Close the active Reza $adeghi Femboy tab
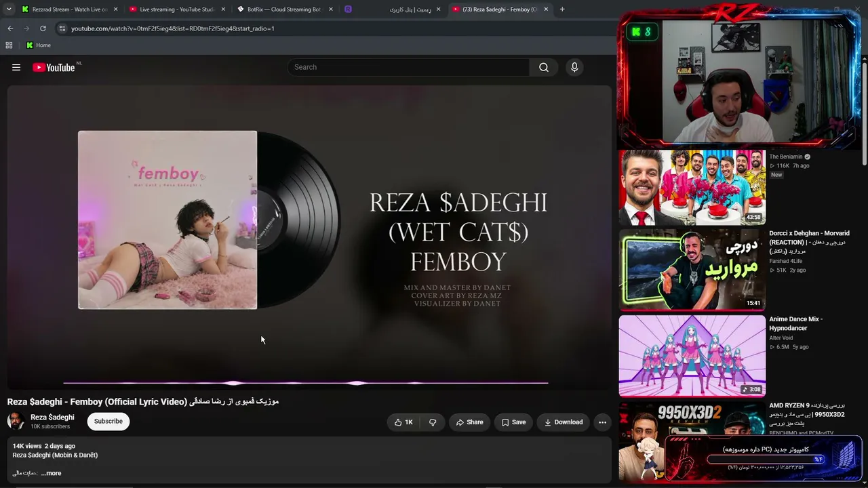 (546, 9)
